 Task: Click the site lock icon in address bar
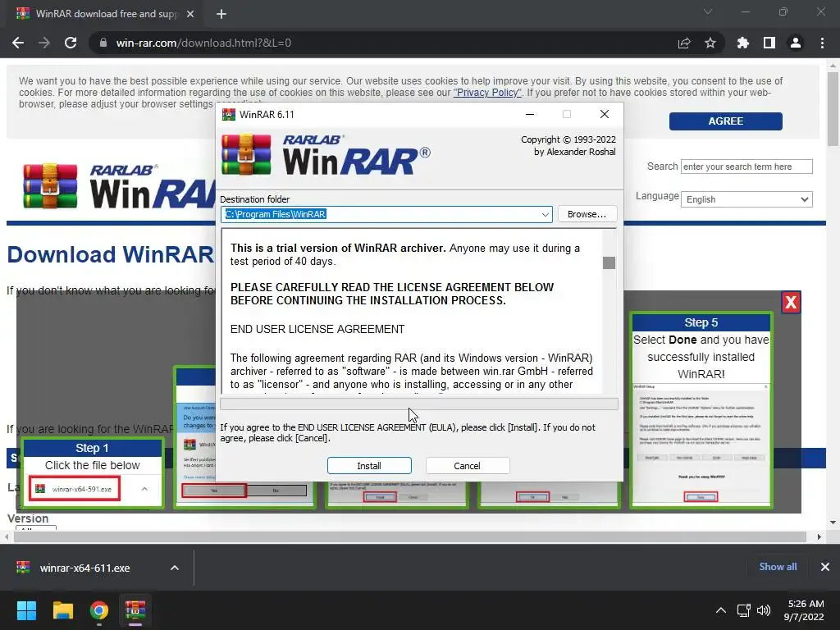(x=103, y=43)
